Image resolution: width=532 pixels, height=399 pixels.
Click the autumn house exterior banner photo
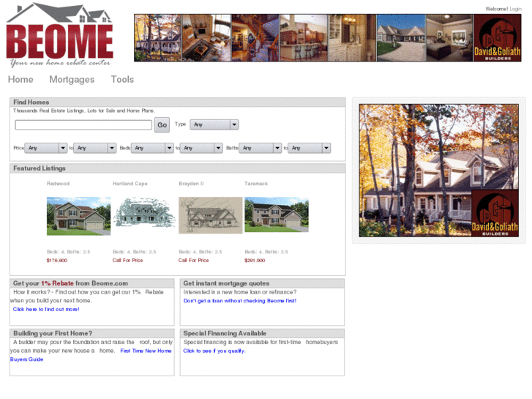(x=158, y=37)
